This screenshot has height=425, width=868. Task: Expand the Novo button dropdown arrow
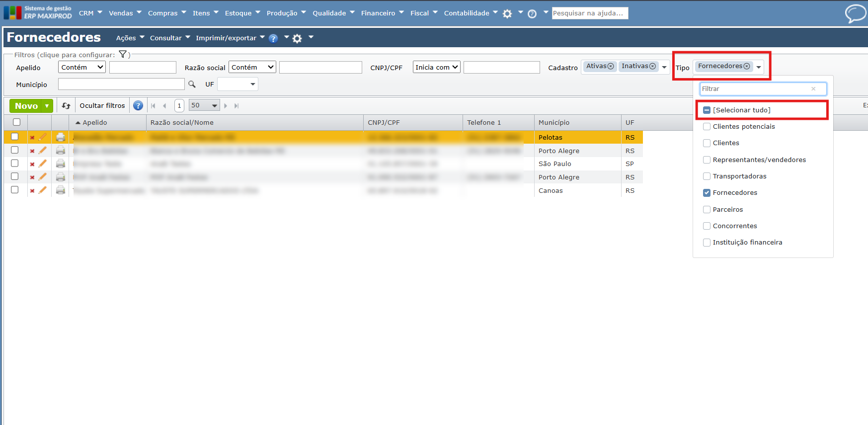pos(47,106)
